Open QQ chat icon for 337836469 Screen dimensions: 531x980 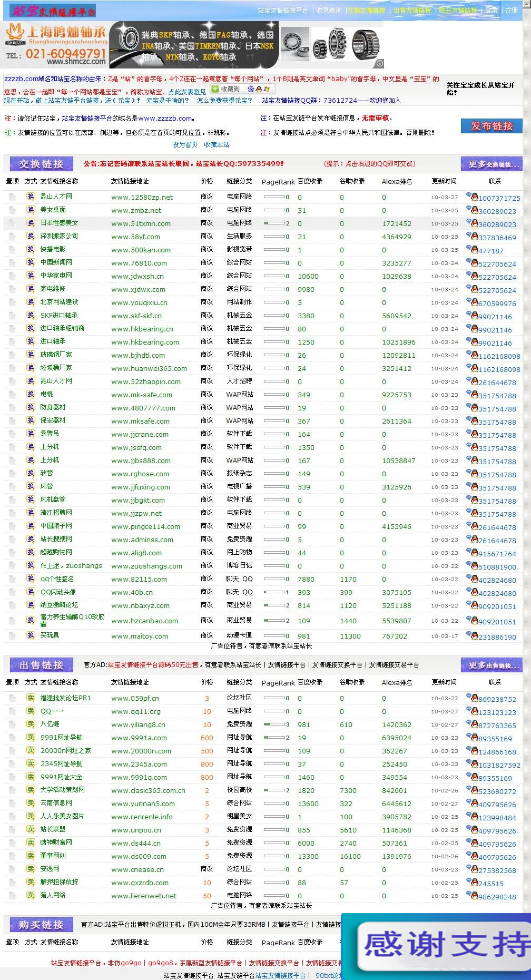(x=472, y=236)
